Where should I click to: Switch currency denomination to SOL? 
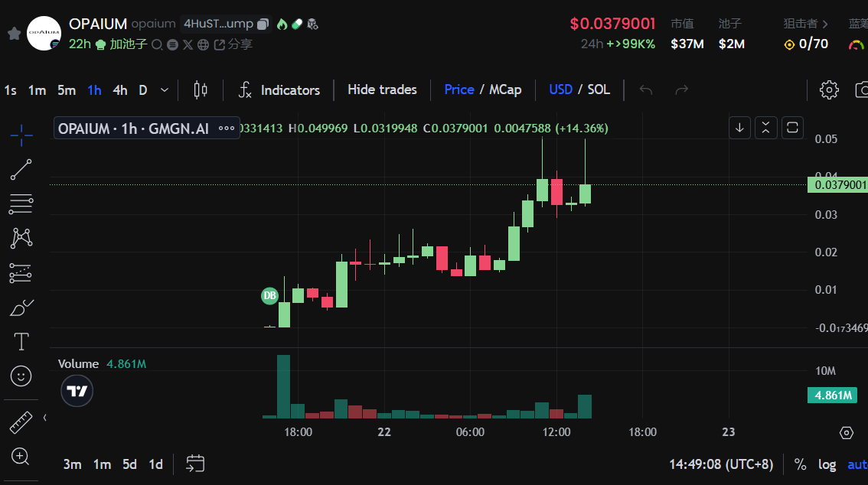click(599, 90)
